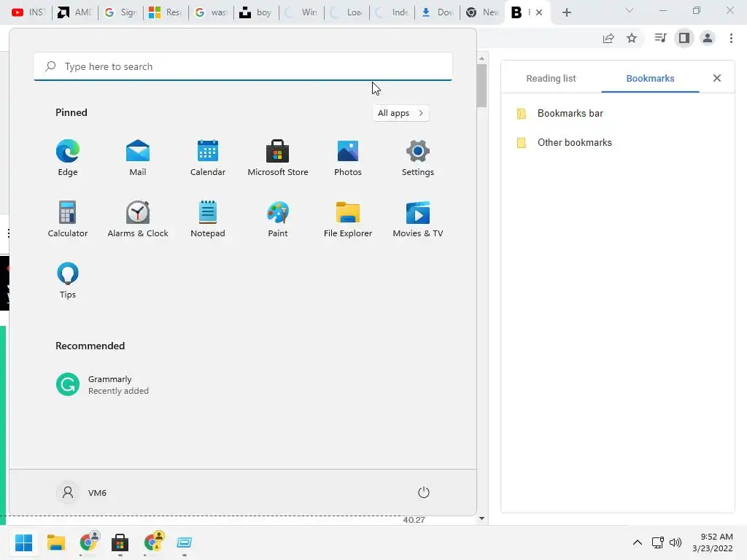The width and height of the screenshot is (747, 560).
Task: Show hidden system tray icons
Action: pos(638,542)
